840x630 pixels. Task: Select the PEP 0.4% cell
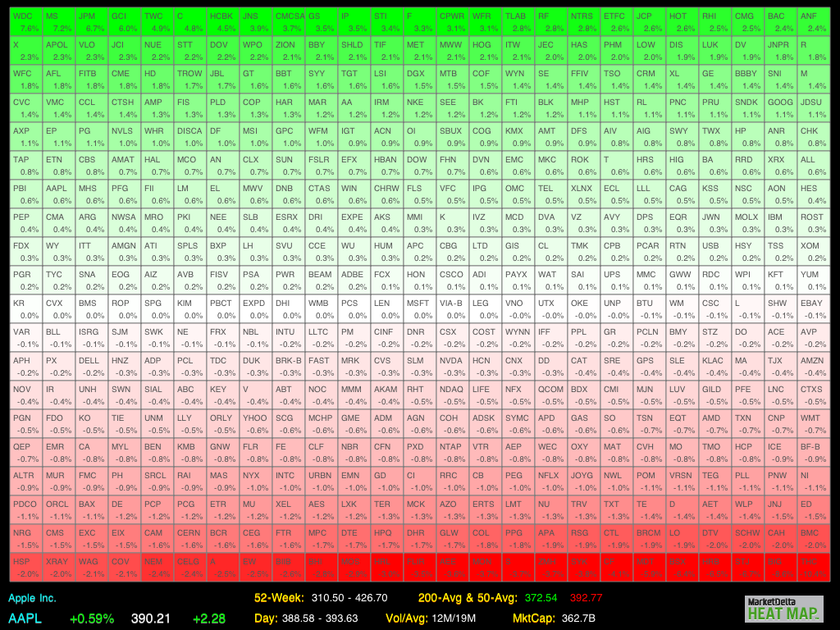(x=25, y=223)
